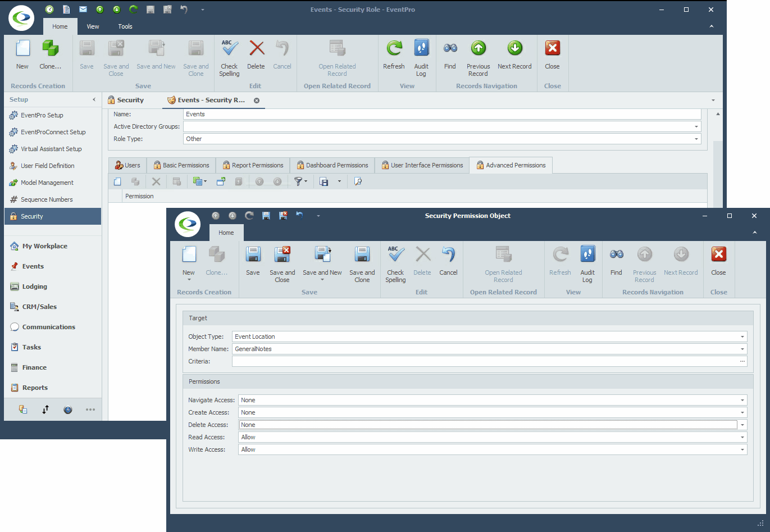
Task: Click Save and New in Security Permission Object window
Action: tap(322, 264)
